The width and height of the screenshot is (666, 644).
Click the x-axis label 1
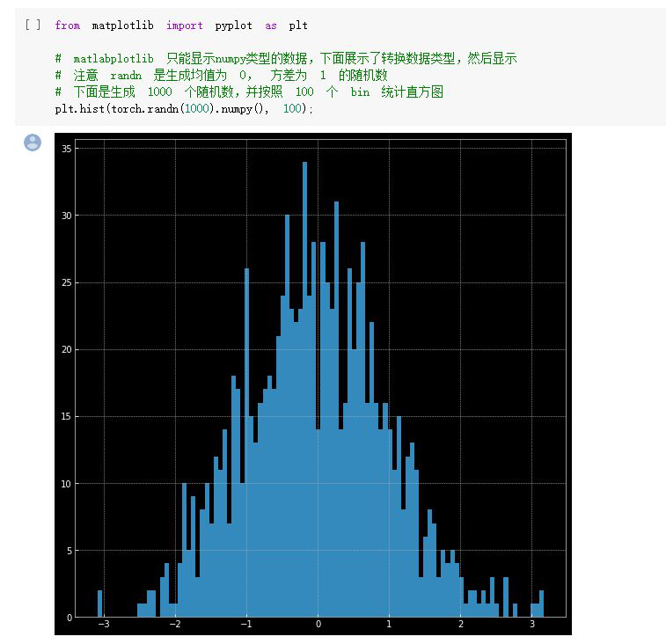click(389, 624)
